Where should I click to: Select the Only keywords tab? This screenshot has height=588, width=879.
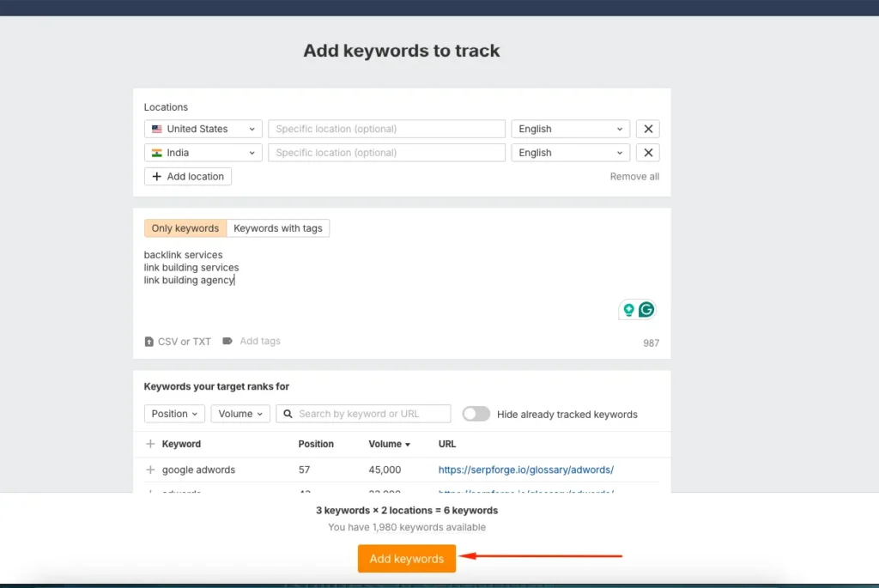tap(185, 227)
